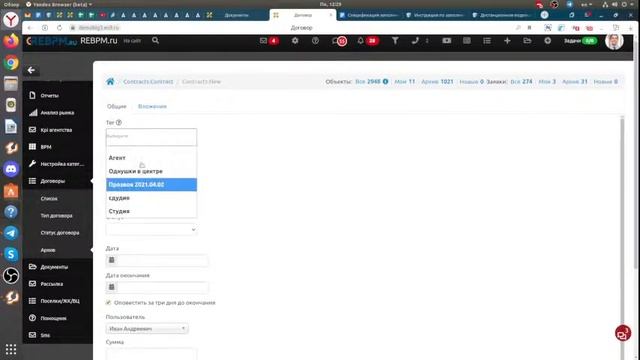
Task: Open the status dropdown below the list
Action: (x=151, y=229)
